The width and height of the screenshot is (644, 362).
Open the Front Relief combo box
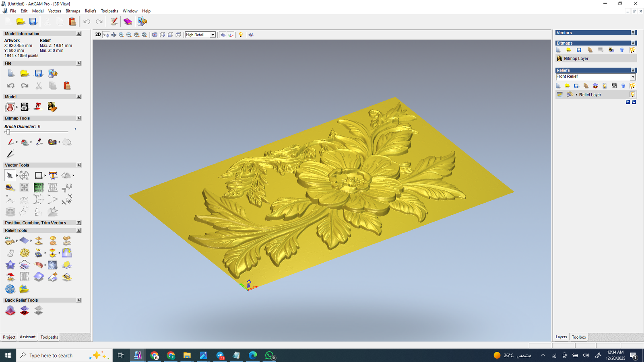tap(634, 77)
